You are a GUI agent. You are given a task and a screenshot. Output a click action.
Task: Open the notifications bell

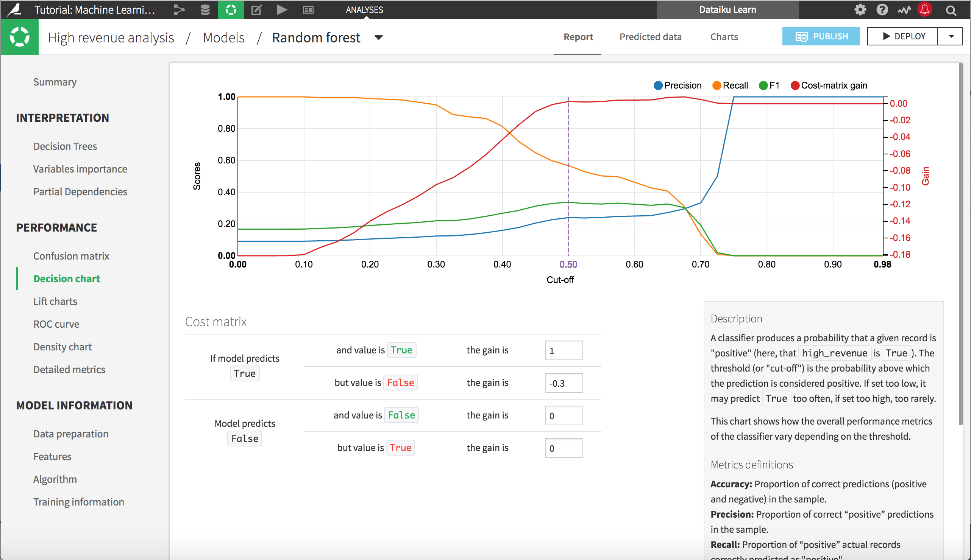(x=925, y=9)
